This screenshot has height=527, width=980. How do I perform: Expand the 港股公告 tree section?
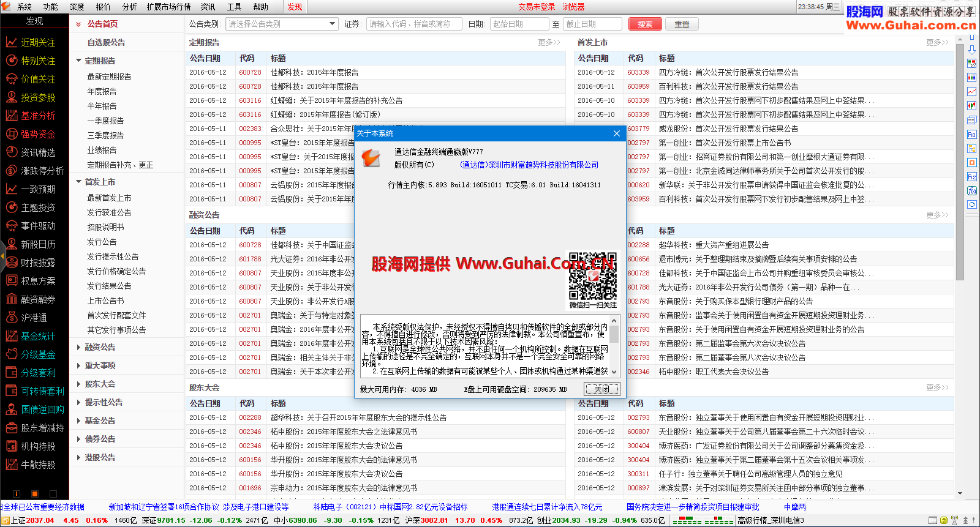(x=78, y=457)
